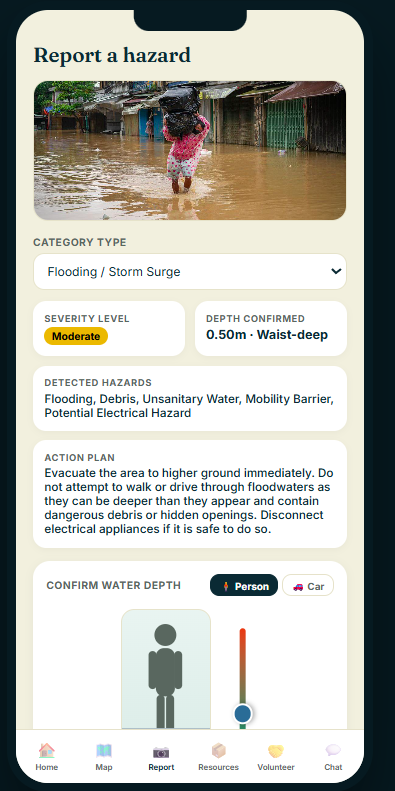Screen dimensions: 395x791
Task: Click the water depth slider handle
Action: pyautogui.click(x=243, y=714)
